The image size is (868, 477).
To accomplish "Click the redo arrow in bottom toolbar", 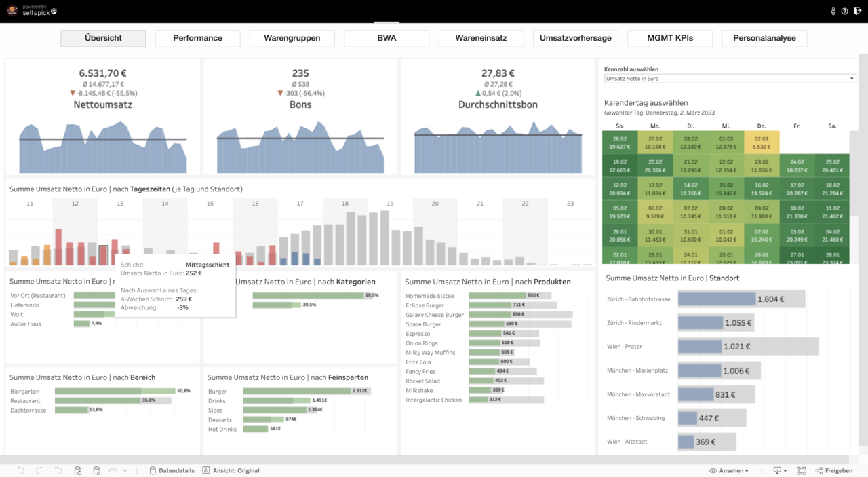I will pyautogui.click(x=39, y=470).
